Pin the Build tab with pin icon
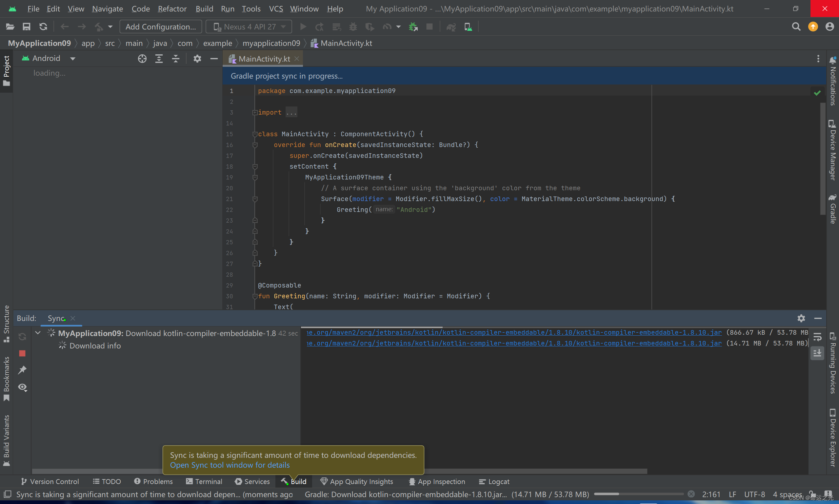839x504 pixels. 22,370
